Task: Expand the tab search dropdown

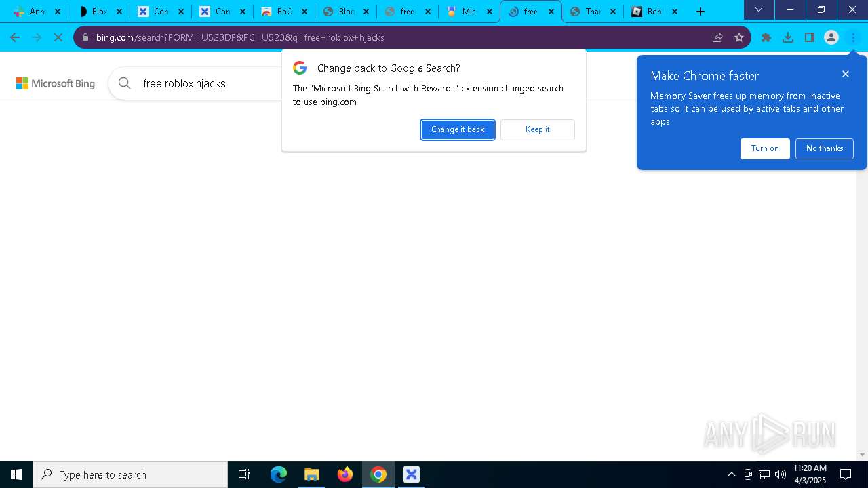Action: click(x=759, y=9)
